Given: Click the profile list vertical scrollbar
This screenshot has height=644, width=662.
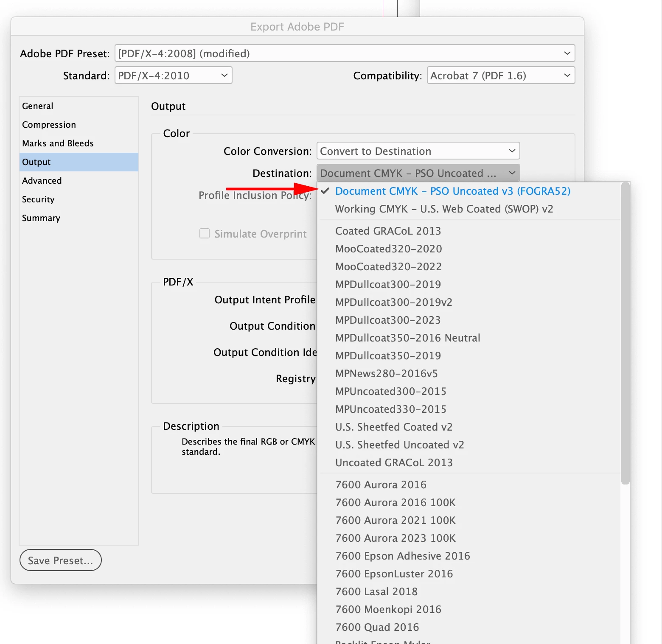Looking at the screenshot, I should pyautogui.click(x=626, y=333).
